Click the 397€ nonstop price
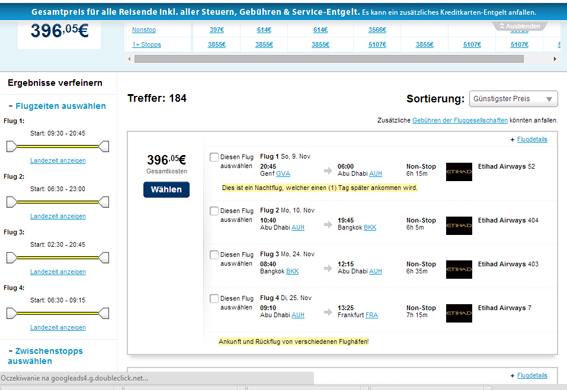 [217, 30]
